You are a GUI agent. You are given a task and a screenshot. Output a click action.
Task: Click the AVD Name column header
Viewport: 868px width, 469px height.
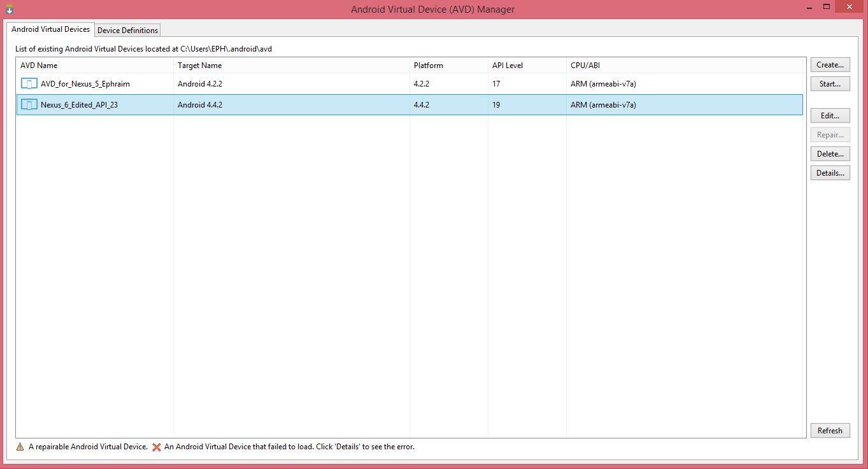point(38,65)
